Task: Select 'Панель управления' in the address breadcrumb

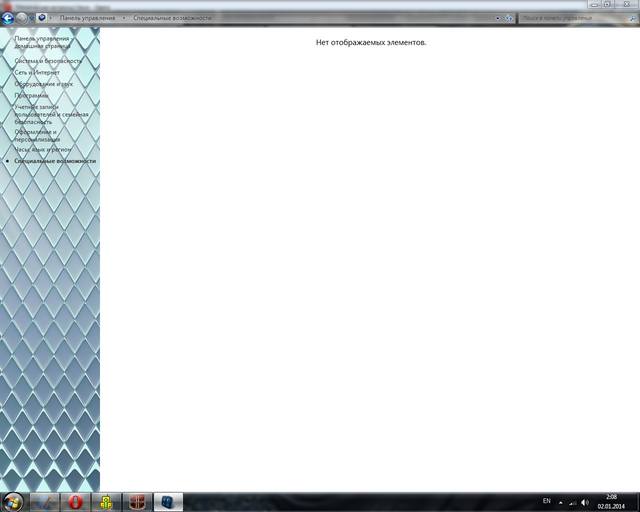Action: (x=87, y=18)
